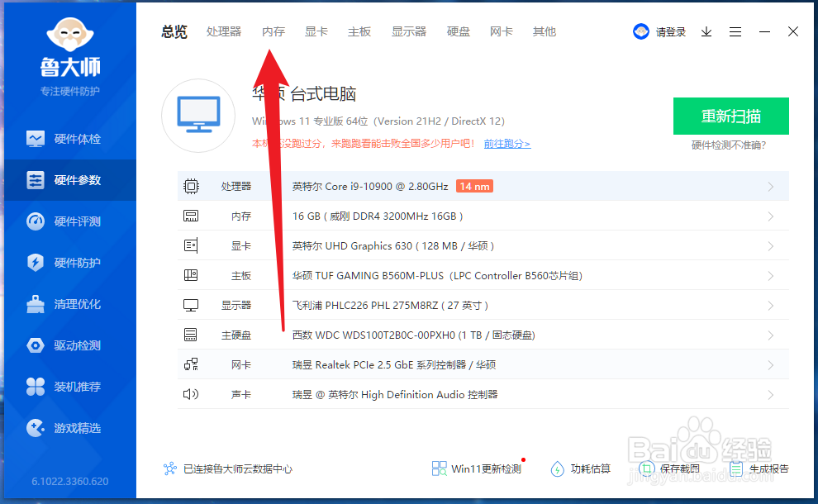Click the cloud data center status icon
818x504 pixels.
pos(170,468)
